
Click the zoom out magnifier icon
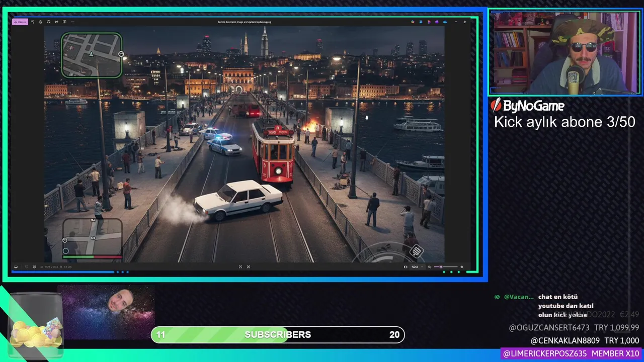(x=429, y=267)
